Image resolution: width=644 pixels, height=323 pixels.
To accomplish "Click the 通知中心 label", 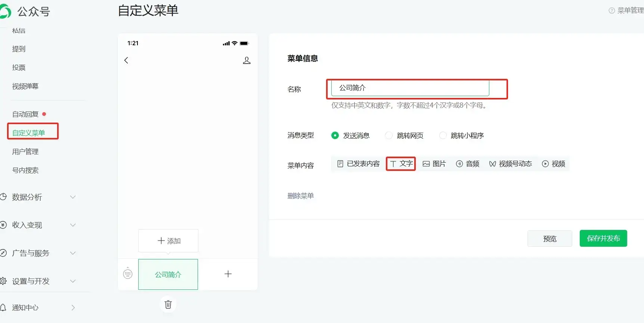I will click(25, 308).
